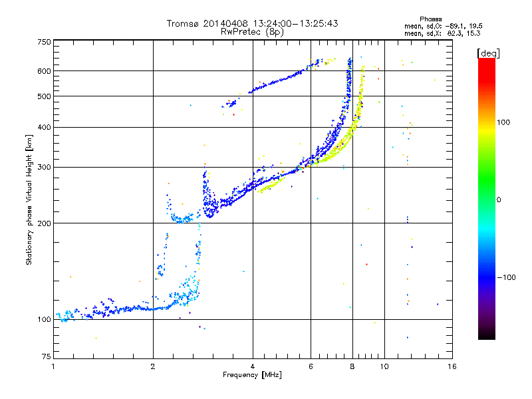
Task: Click the y-axis tick label '75'
Action: coord(46,356)
